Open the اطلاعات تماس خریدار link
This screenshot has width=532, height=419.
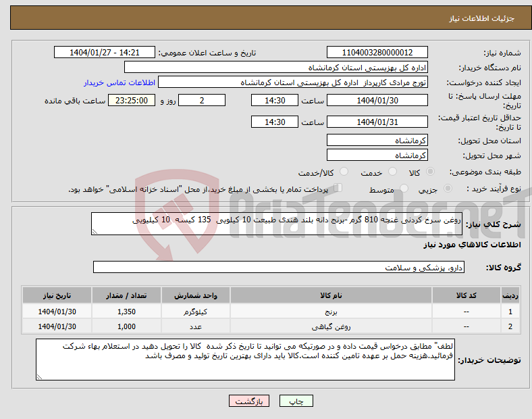119,82
